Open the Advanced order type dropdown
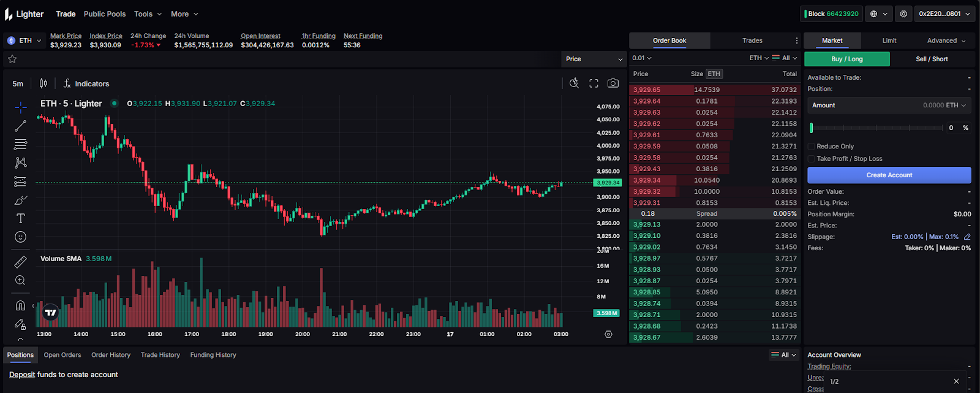The height and width of the screenshot is (393, 980). pyautogui.click(x=946, y=40)
